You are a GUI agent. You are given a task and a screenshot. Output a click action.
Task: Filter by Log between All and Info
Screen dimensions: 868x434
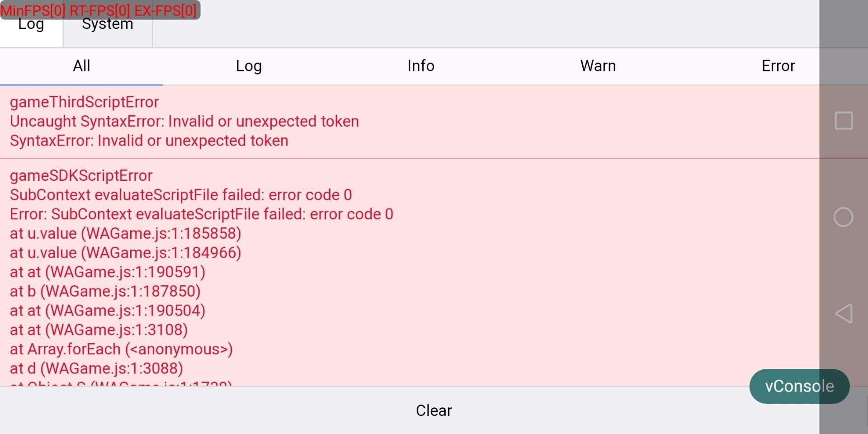[x=249, y=66]
